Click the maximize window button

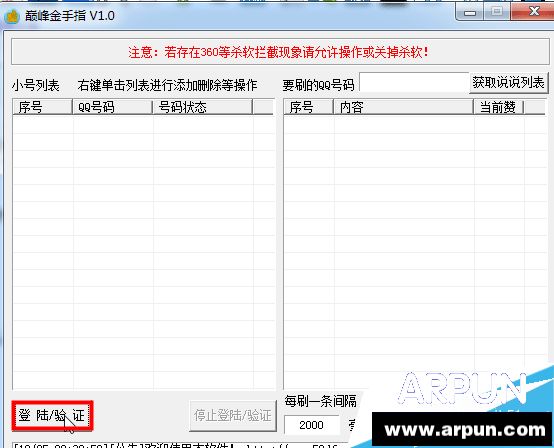pyautogui.click(x=496, y=11)
